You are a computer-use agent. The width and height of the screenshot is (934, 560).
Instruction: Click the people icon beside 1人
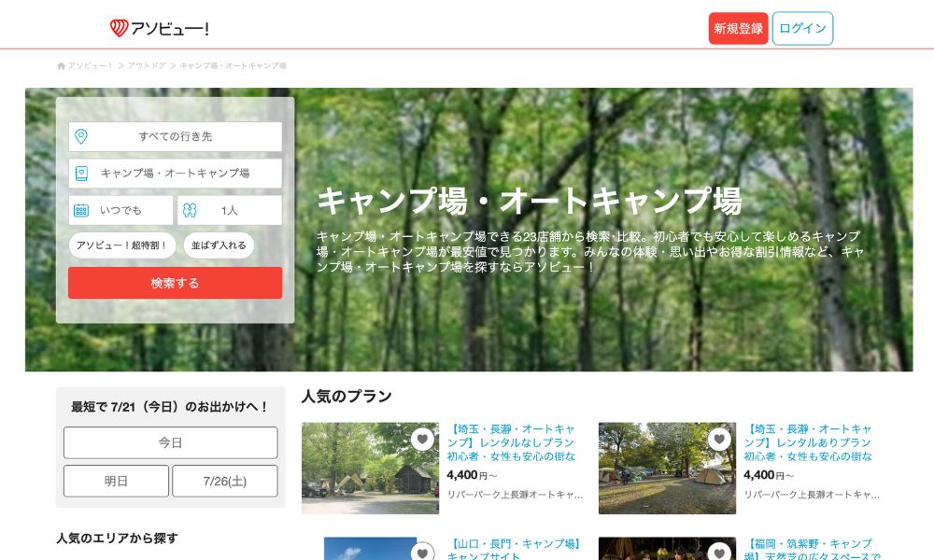click(191, 210)
